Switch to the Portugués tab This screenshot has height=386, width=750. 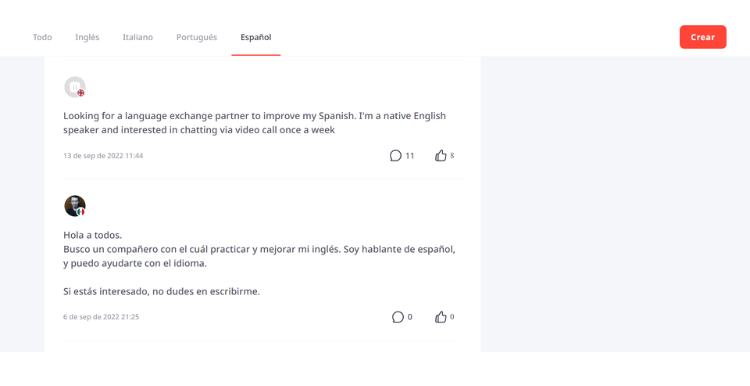pyautogui.click(x=197, y=37)
